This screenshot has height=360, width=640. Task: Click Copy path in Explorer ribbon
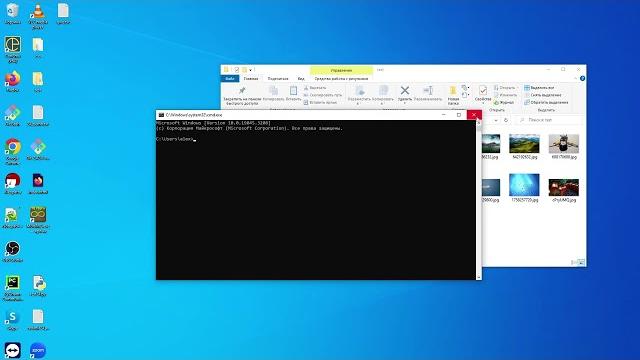click(322, 95)
